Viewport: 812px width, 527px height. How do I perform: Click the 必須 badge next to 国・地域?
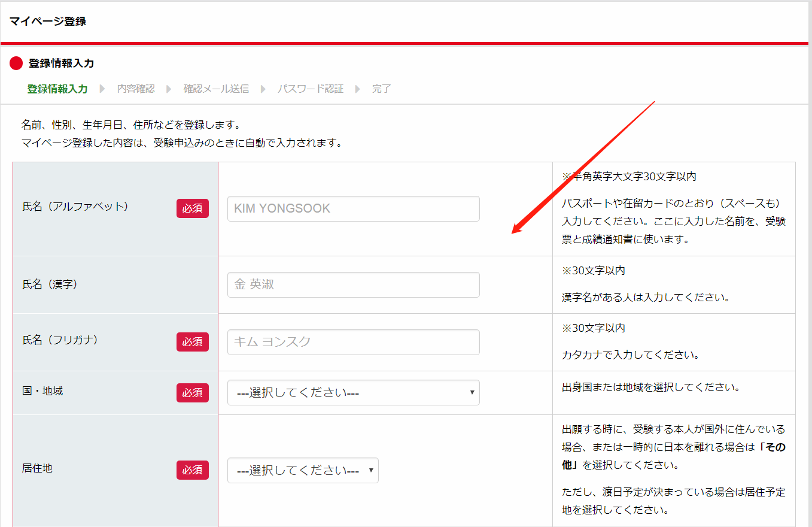(193, 392)
